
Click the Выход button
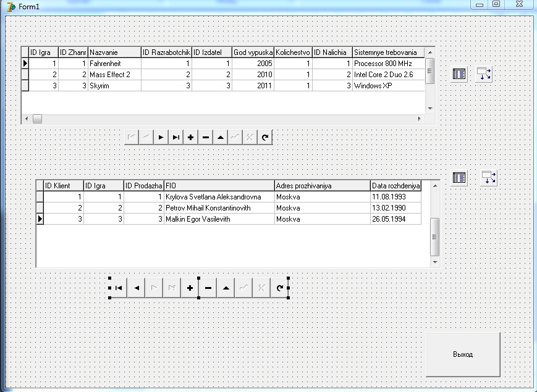[463, 354]
